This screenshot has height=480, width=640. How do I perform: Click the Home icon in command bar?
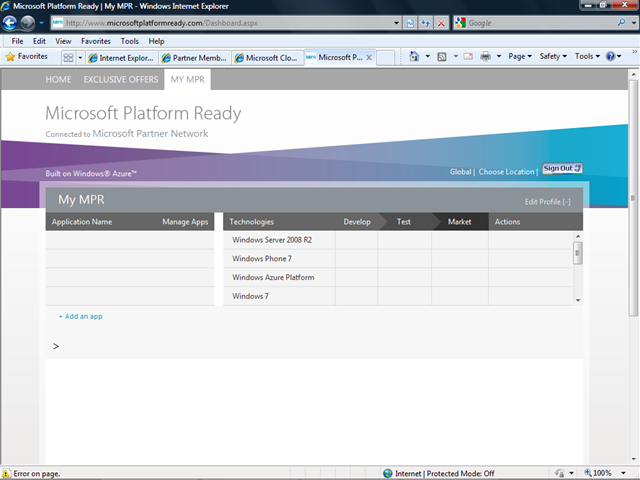(x=416, y=57)
